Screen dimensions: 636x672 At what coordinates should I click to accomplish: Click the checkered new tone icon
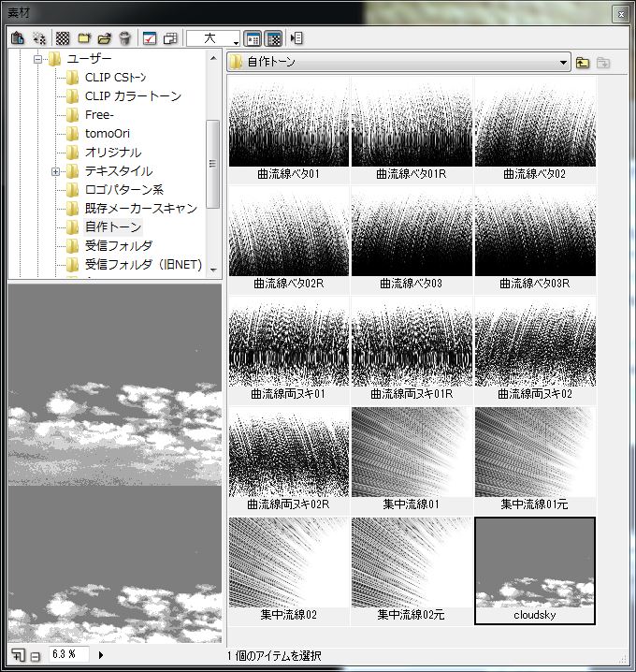point(63,38)
